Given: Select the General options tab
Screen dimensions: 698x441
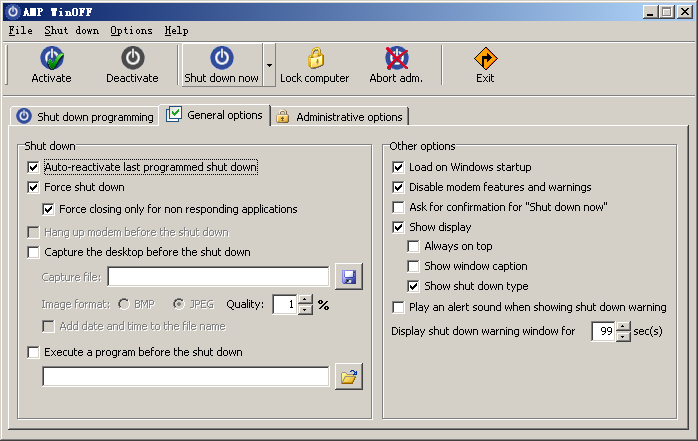Looking at the screenshot, I should pos(215,115).
